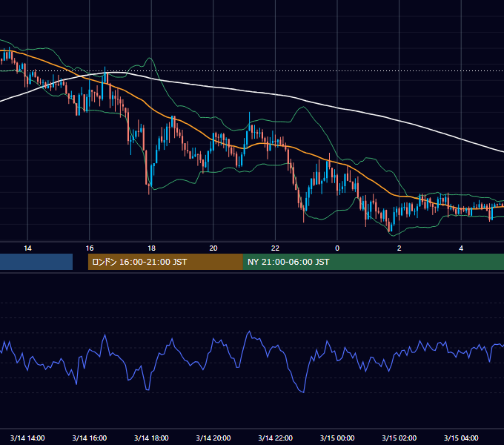The height and width of the screenshot is (445, 504).
Task: Click the 3/14 18:00 time label
Action: pyautogui.click(x=151, y=438)
